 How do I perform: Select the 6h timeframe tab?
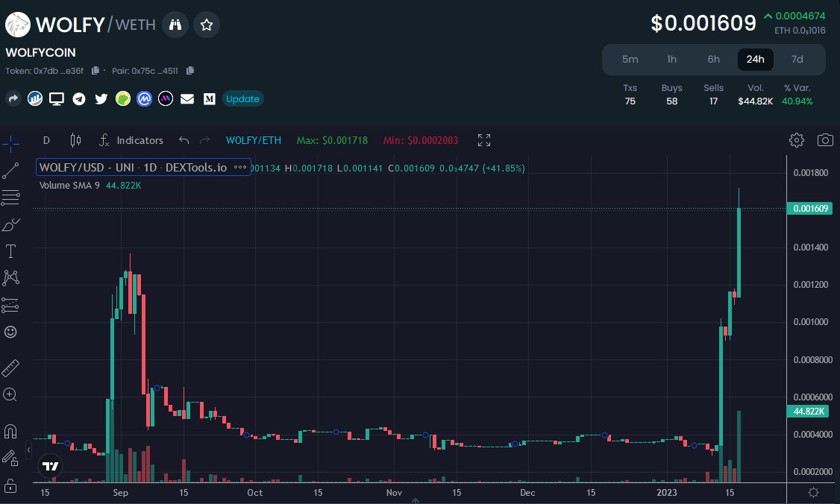[x=714, y=59]
